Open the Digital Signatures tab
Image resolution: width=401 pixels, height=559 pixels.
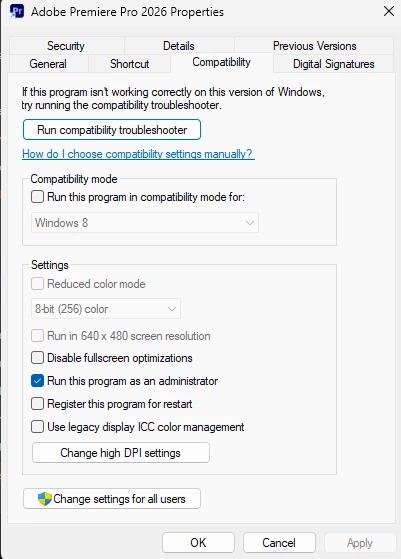[x=334, y=64]
